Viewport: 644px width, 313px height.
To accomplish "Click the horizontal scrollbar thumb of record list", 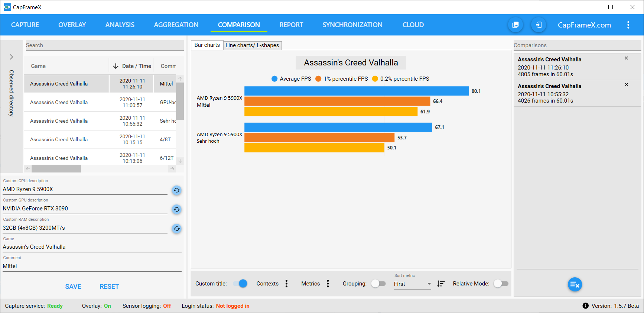I will [56, 169].
